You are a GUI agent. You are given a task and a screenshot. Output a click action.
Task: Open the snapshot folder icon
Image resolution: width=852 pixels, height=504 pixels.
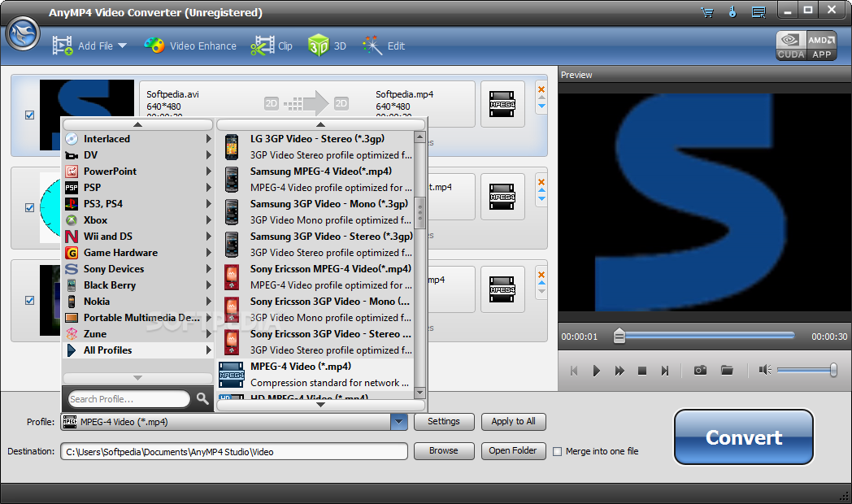tap(727, 371)
